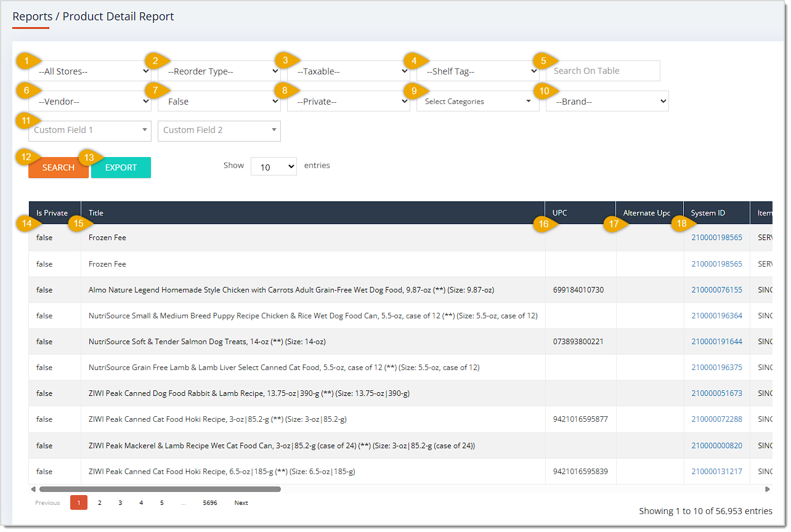Select current page 1 in pagination
Image resolution: width=791 pixels, height=532 pixels.
pos(79,503)
